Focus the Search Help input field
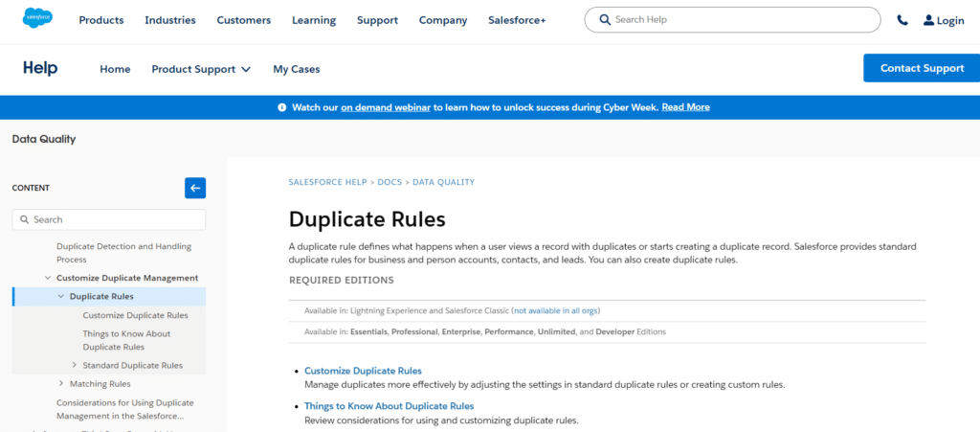This screenshot has height=432, width=980. pos(732,19)
